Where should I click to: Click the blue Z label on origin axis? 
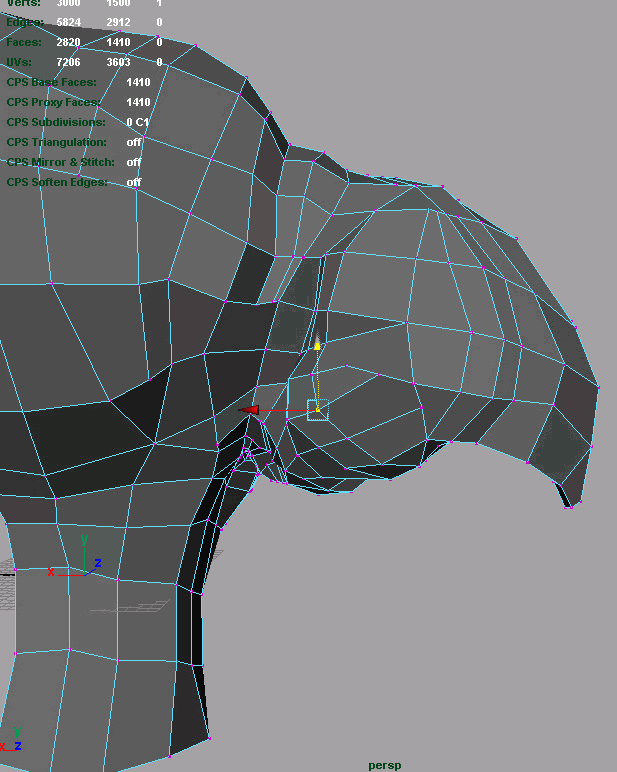coord(98,564)
